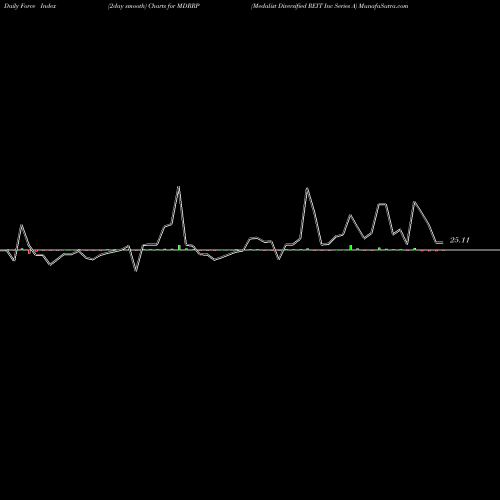500x500 pixels.
Task: Click the 25.11 value label
Action: pos(460,240)
